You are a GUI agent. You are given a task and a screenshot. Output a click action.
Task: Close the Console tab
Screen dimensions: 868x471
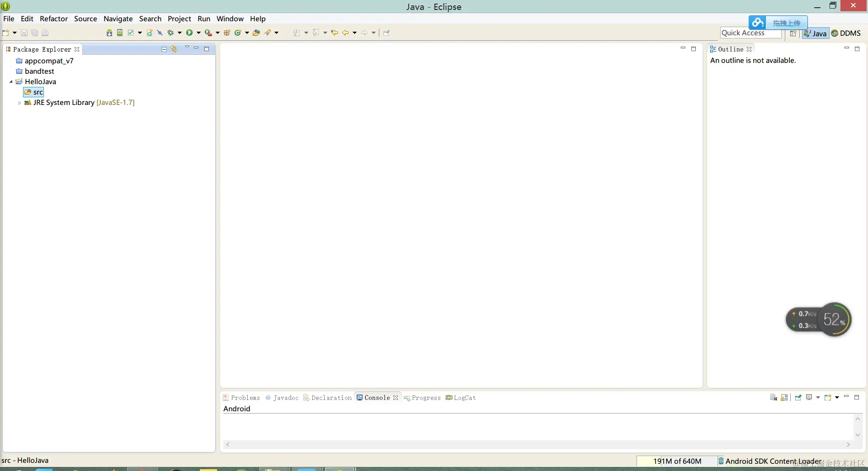pos(396,398)
